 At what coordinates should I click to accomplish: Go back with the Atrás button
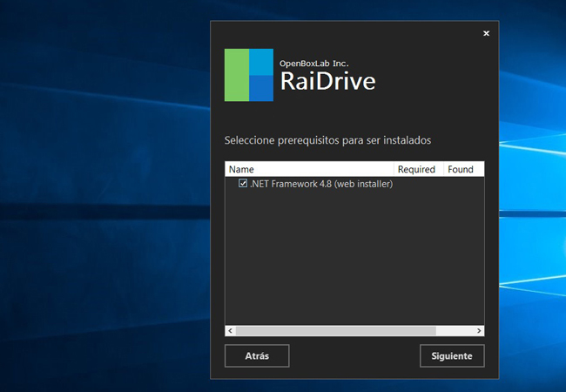(257, 356)
